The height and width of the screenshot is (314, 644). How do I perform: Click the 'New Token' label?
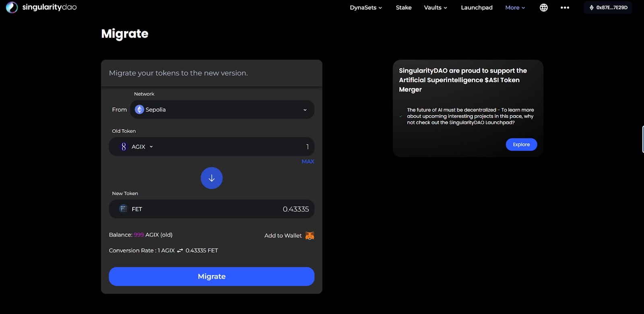pos(125,194)
